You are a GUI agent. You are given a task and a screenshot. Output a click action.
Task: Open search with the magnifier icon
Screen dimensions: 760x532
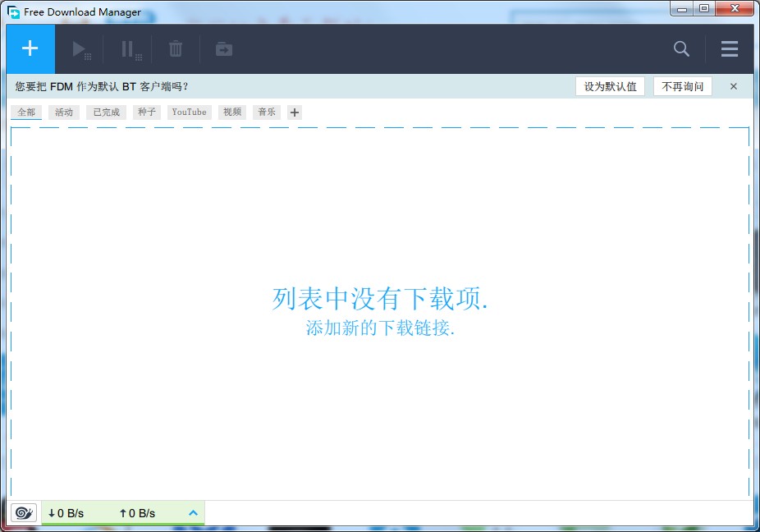pyautogui.click(x=681, y=49)
